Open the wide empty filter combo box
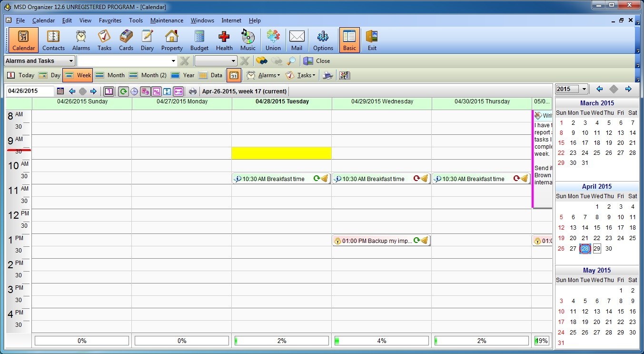Image resolution: width=644 pixels, height=354 pixels. (x=127, y=61)
